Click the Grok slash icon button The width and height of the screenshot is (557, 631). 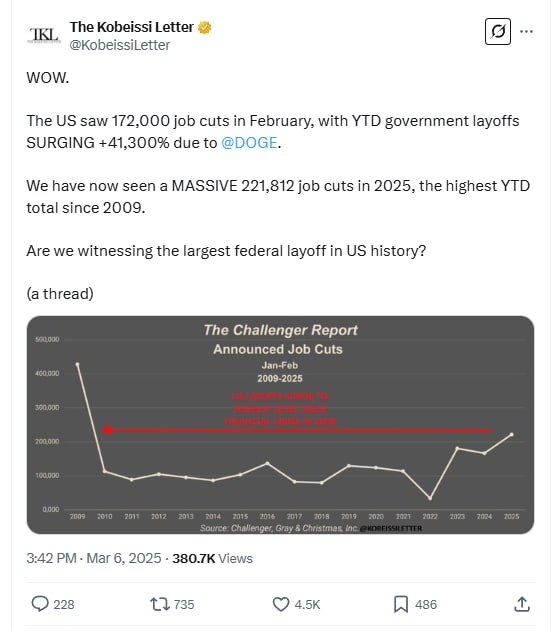[x=498, y=31]
